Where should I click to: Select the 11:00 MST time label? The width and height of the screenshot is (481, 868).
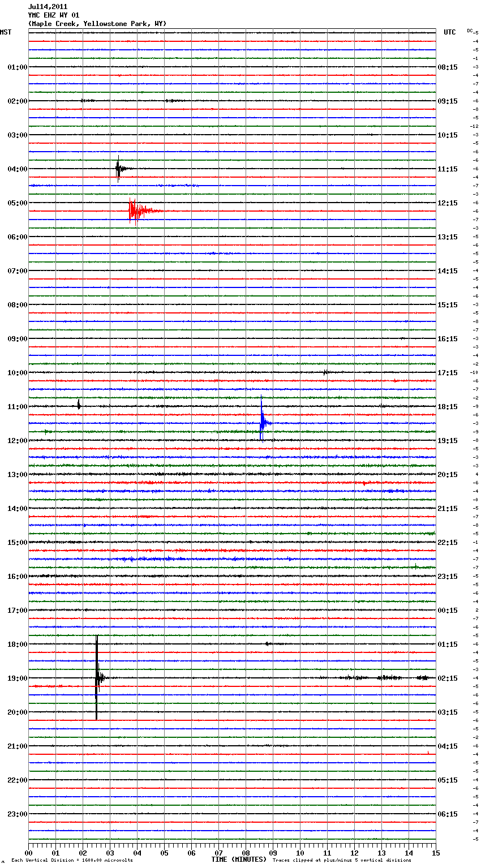tap(18, 407)
